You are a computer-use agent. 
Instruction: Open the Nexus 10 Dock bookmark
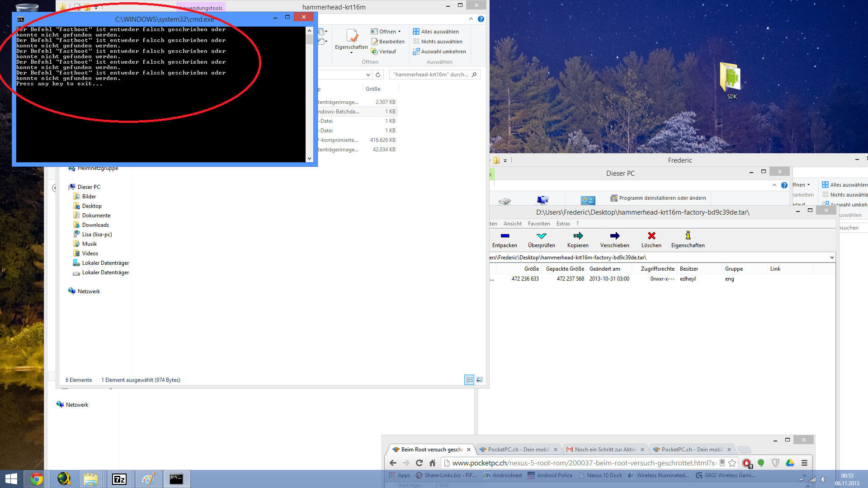(x=600, y=475)
